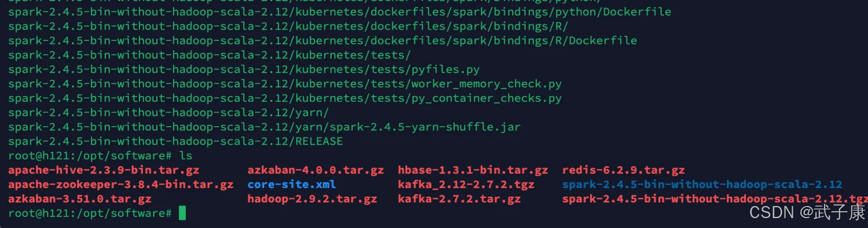Click azkaban-4.0.0.tar.gz in listing
The image size is (868, 228).
[315, 170]
